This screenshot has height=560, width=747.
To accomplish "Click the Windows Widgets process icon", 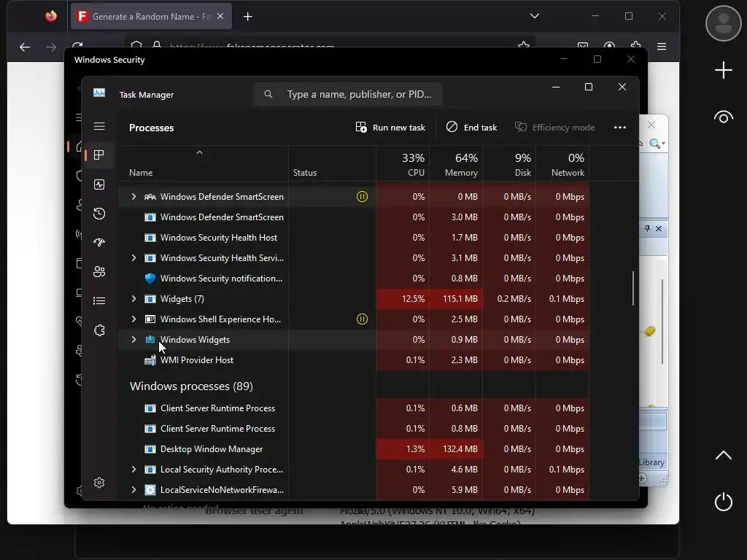I will (x=150, y=340).
